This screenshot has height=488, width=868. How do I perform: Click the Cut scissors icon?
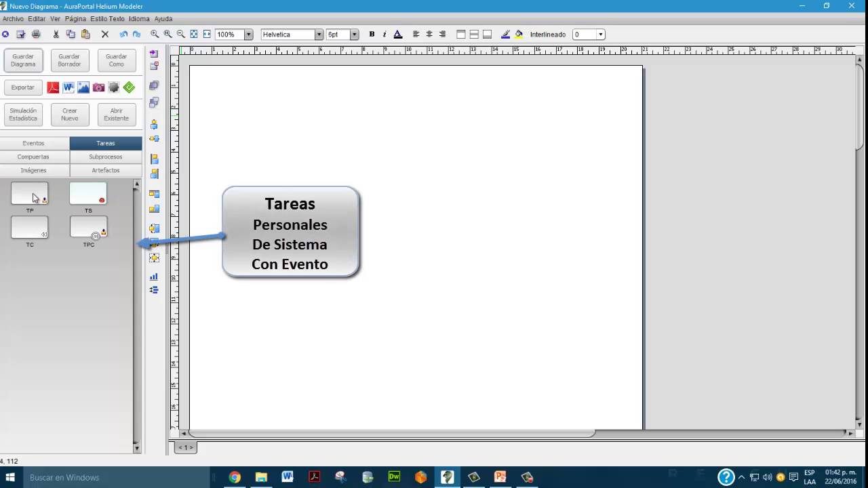[56, 34]
